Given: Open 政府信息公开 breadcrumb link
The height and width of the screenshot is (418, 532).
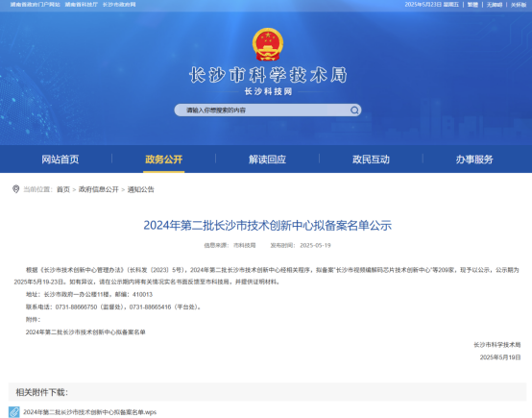Looking at the screenshot, I should (99, 189).
